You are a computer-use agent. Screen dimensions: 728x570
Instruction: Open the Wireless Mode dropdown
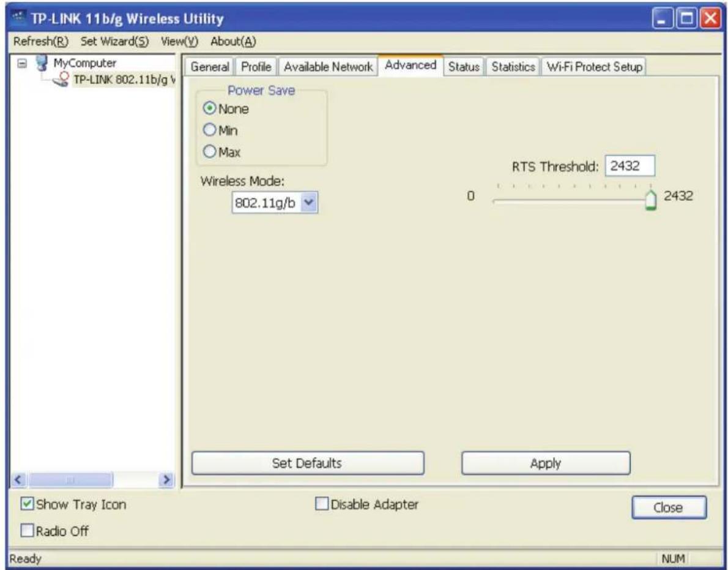click(x=309, y=203)
